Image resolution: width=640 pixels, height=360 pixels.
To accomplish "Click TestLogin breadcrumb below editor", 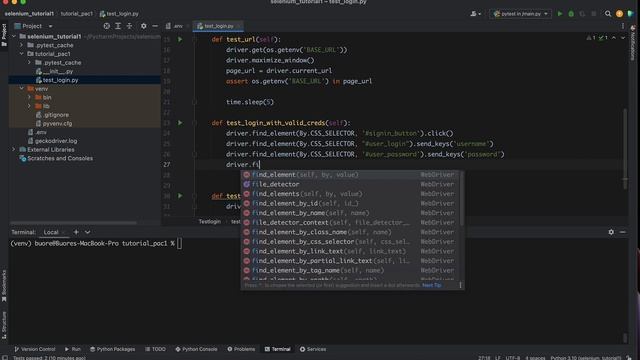I will pyautogui.click(x=210, y=222).
